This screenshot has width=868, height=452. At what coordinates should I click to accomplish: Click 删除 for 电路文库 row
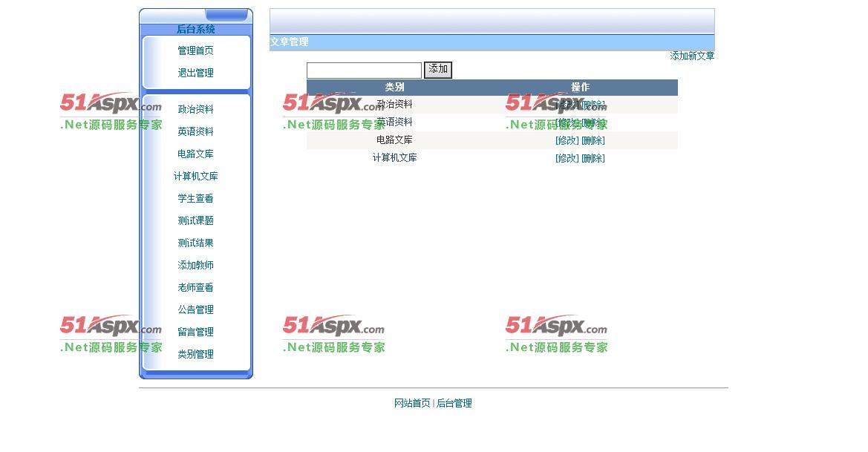pyautogui.click(x=593, y=140)
